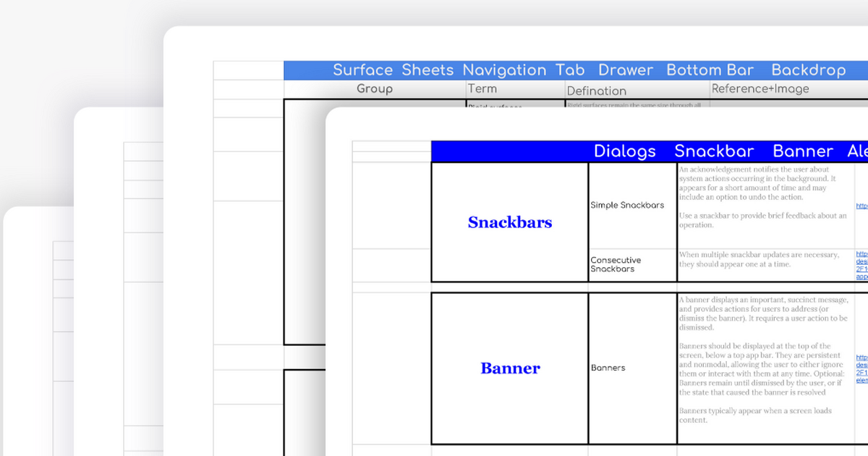Viewport: 868px width, 456px height.
Task: Select the Snackbars group cell
Action: [x=510, y=222]
